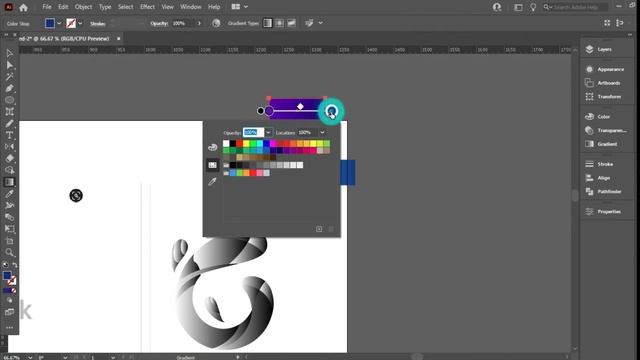Pick the Ellipse shape tool
This screenshot has width=640, height=360.
[9, 100]
